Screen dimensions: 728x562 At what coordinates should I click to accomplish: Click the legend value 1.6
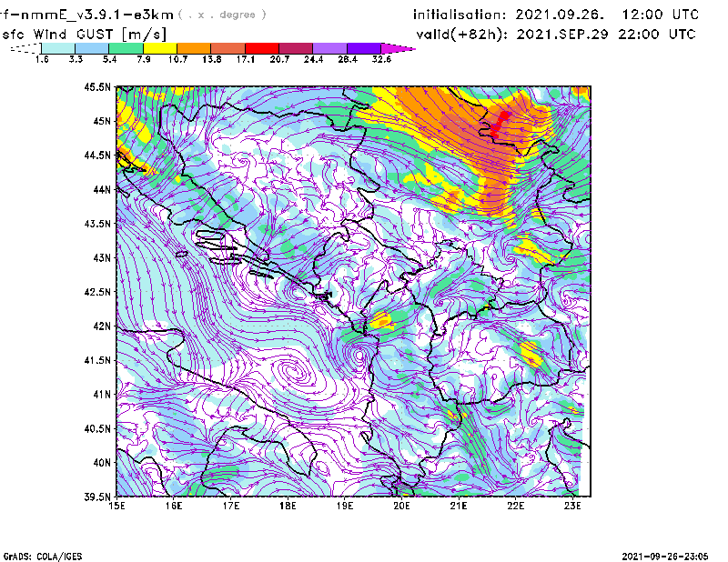(x=42, y=59)
